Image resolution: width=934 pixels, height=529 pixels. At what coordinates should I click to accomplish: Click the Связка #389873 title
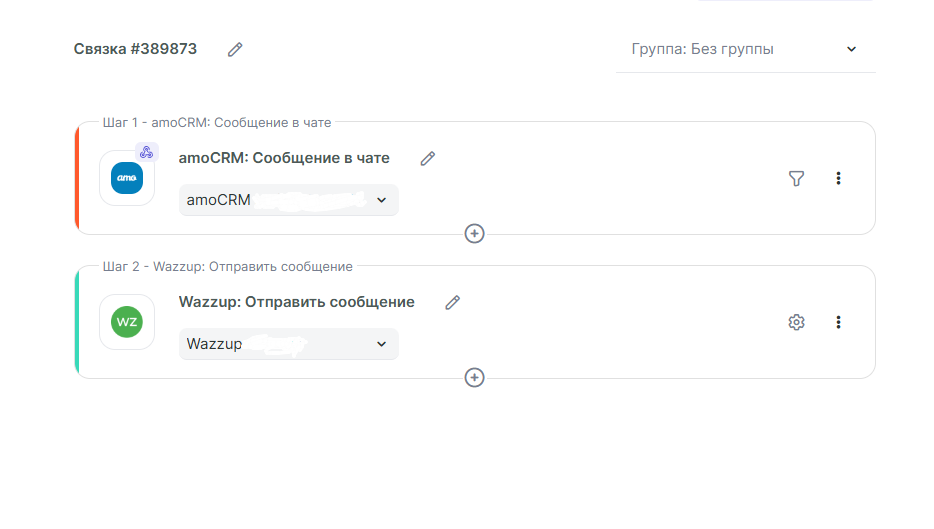coord(135,49)
